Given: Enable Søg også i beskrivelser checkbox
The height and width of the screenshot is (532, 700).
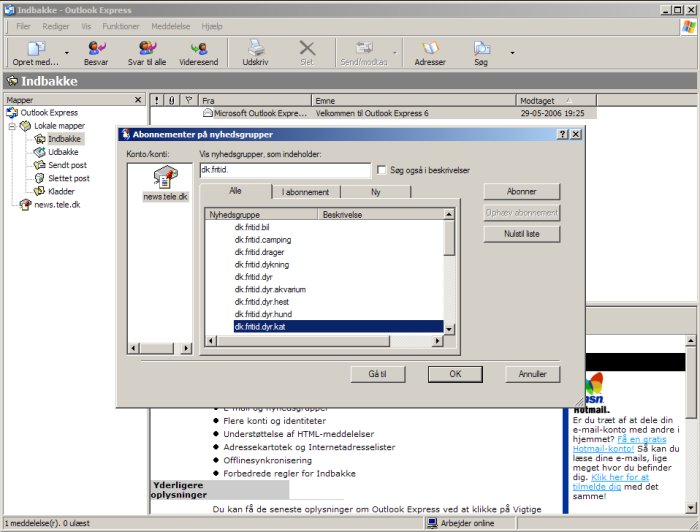Looking at the screenshot, I should point(381,170).
